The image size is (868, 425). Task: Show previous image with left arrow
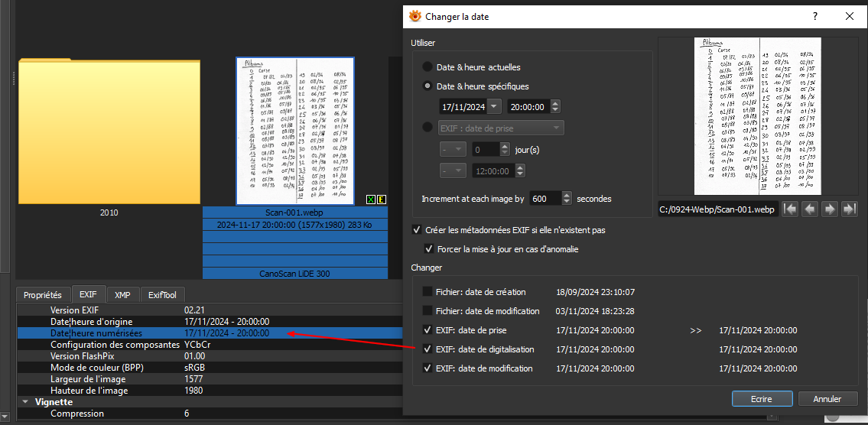click(810, 209)
